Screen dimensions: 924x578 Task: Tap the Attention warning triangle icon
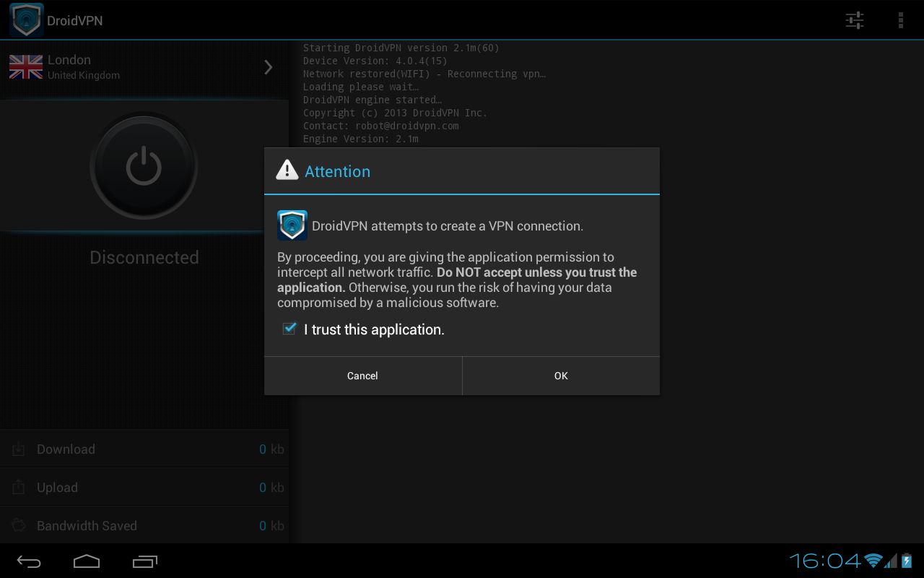pyautogui.click(x=287, y=171)
